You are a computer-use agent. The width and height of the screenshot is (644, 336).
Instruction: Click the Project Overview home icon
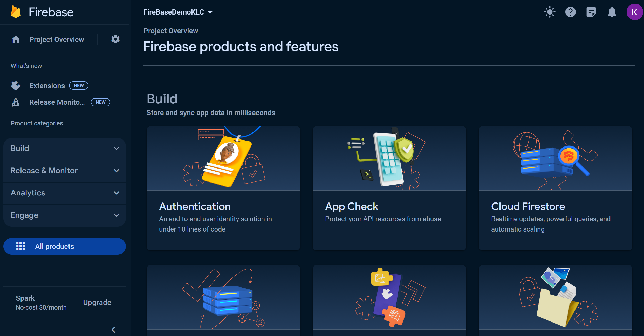point(16,39)
